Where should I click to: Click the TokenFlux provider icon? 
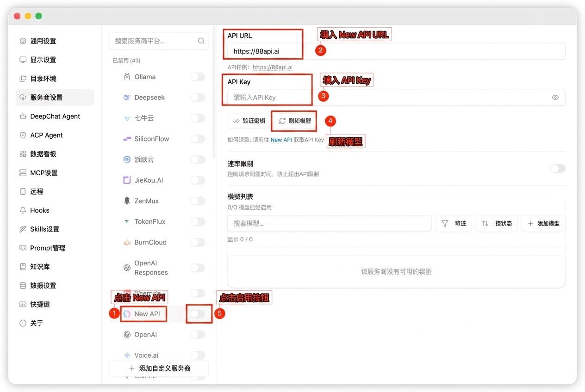[x=127, y=221]
